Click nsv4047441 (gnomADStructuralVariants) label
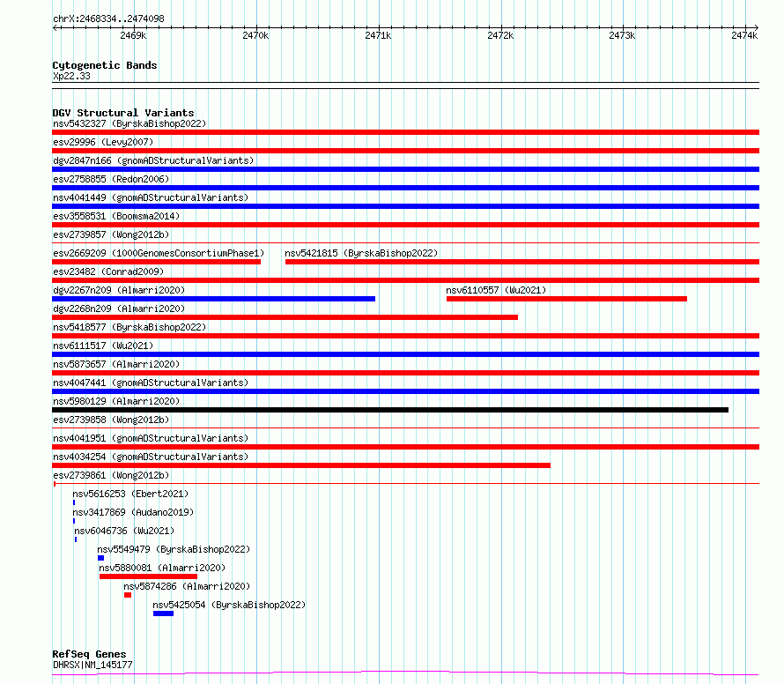The height and width of the screenshot is (684, 784). (151, 383)
